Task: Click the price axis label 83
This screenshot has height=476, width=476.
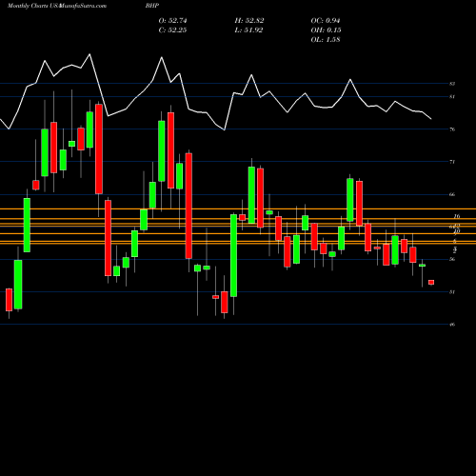Action: 452,84
